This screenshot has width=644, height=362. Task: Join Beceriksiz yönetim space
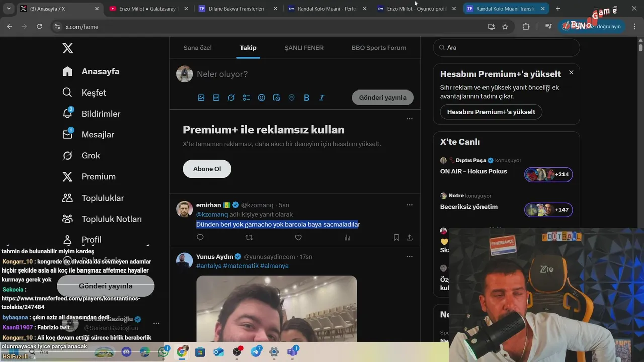[548, 210]
